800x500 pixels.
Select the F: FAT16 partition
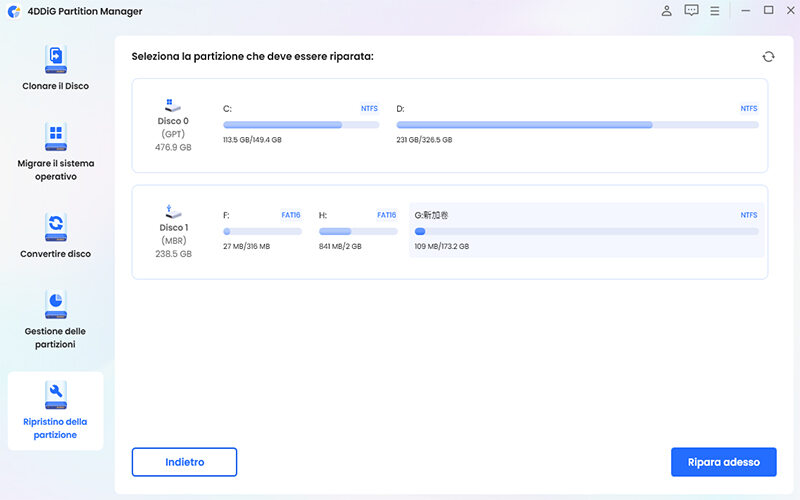click(261, 231)
